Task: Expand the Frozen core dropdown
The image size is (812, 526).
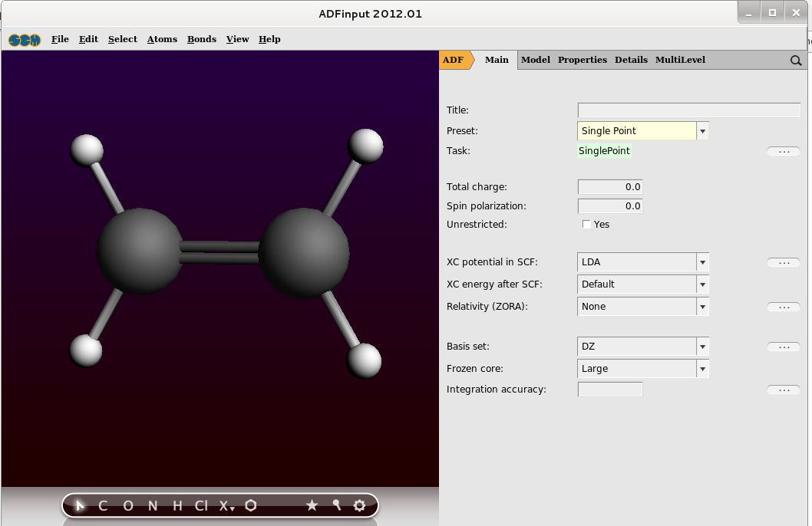Action: pos(702,369)
